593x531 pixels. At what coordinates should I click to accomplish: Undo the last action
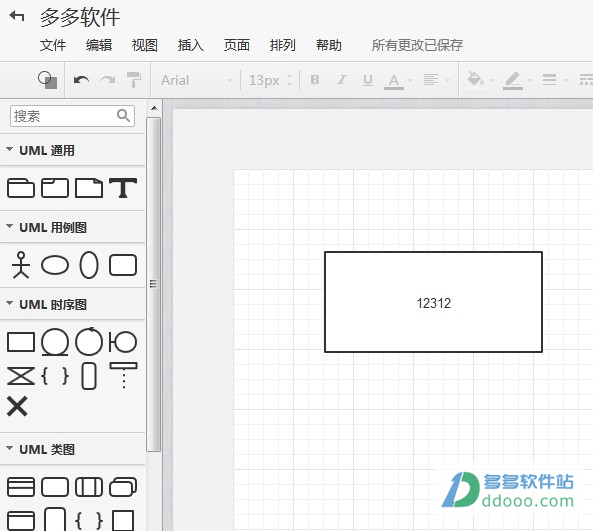pyautogui.click(x=81, y=80)
